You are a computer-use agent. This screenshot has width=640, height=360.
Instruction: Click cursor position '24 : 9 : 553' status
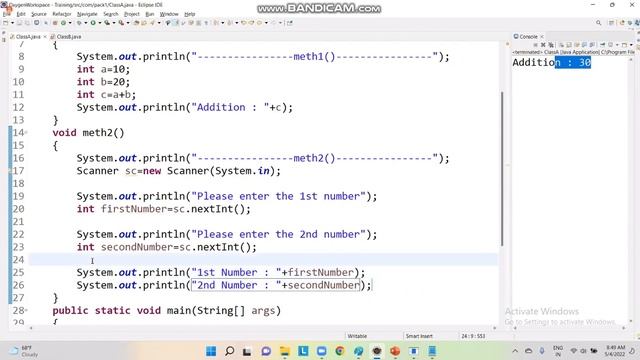[x=473, y=336]
